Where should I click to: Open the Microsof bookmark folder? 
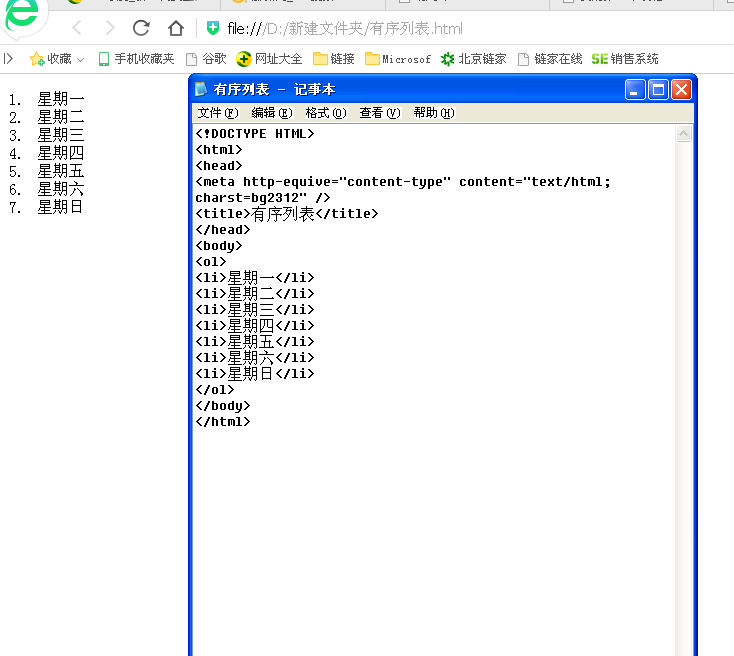pyautogui.click(x=397, y=59)
